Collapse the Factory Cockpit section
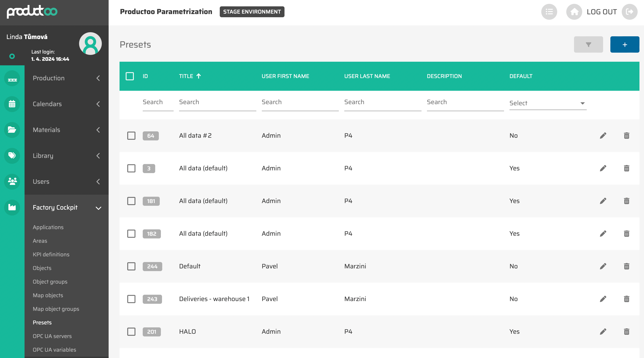The width and height of the screenshot is (644, 358). point(98,208)
